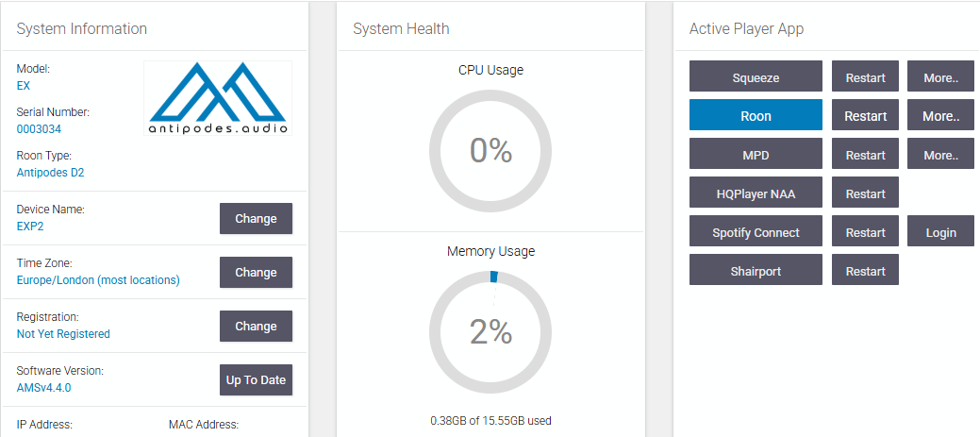The height and width of the screenshot is (437, 980).
Task: Open More options for Squeeze
Action: (x=940, y=77)
